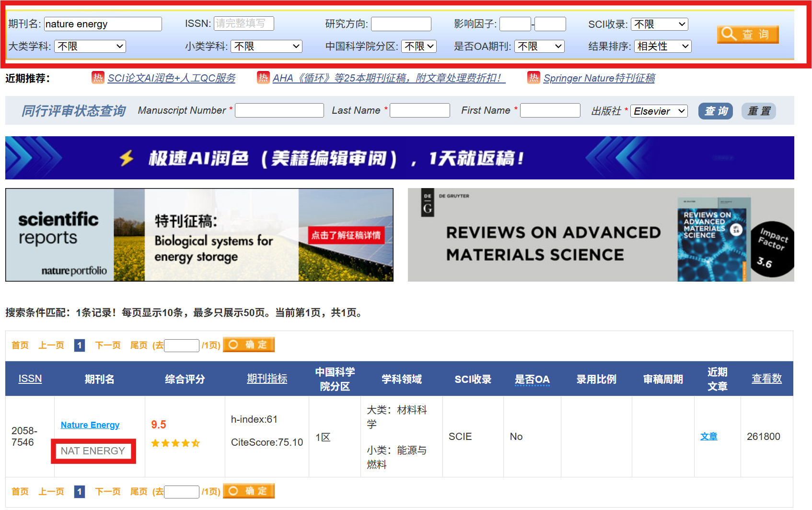Open the Springer Nature特刊征稿 link
The width and height of the screenshot is (812, 510).
coord(599,78)
